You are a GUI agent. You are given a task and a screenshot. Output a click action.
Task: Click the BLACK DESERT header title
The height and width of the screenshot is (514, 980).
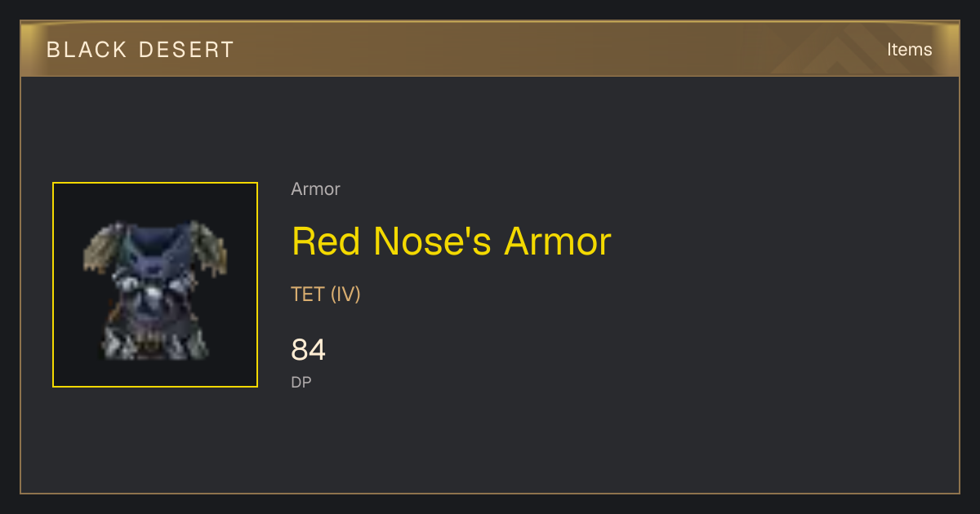(x=140, y=50)
